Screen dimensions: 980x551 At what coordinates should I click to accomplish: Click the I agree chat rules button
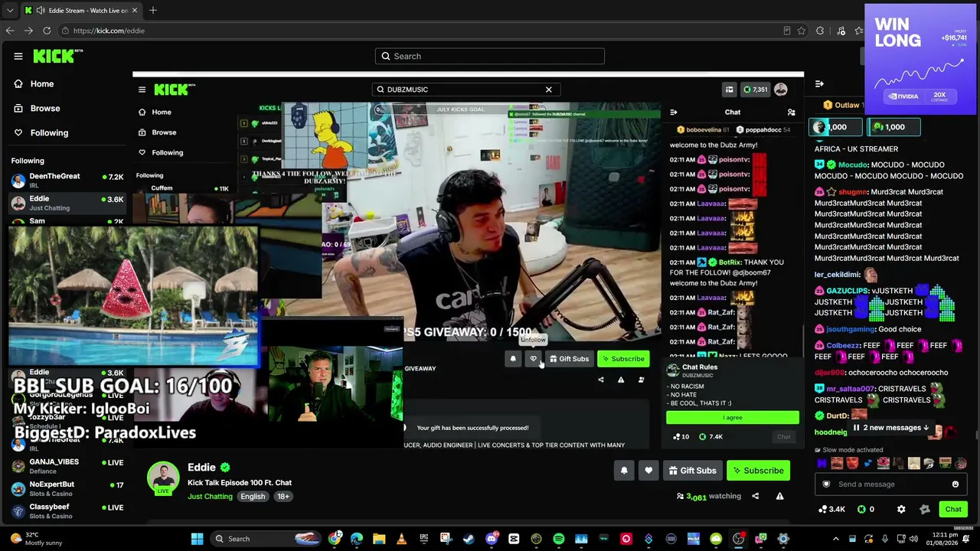[733, 418]
